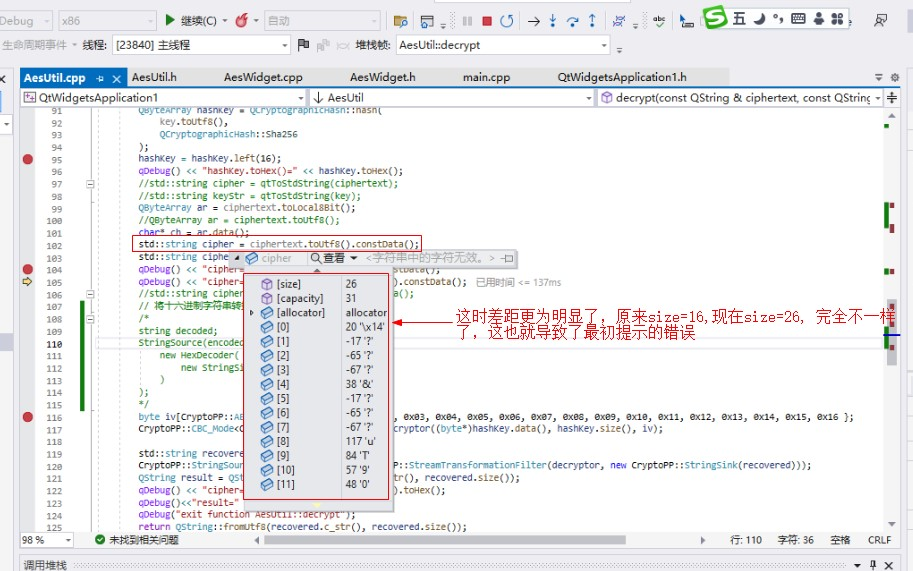Pin the AesUtil.cpp tab
Image resolution: width=913 pixels, height=571 pixels.
pyautogui.click(x=100, y=79)
